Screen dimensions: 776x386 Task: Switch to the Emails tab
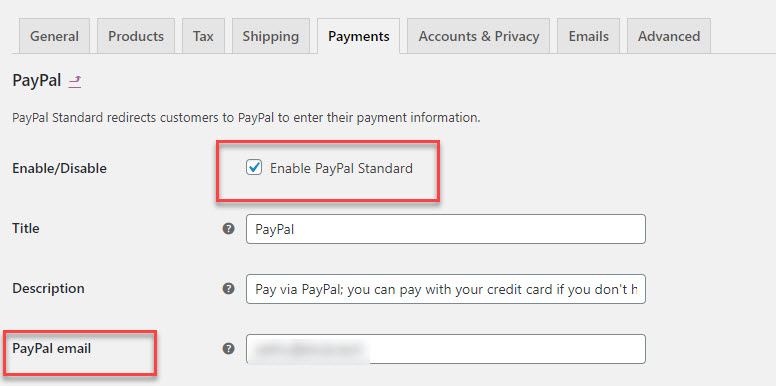point(588,36)
